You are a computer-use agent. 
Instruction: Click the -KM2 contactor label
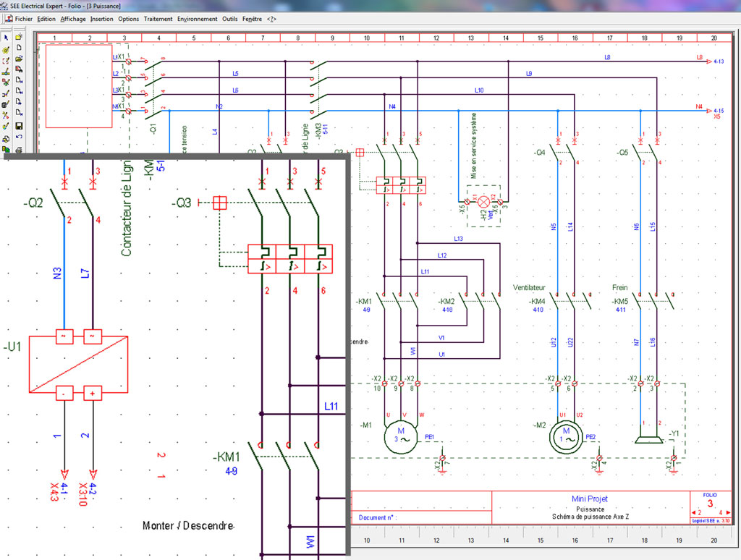click(446, 301)
